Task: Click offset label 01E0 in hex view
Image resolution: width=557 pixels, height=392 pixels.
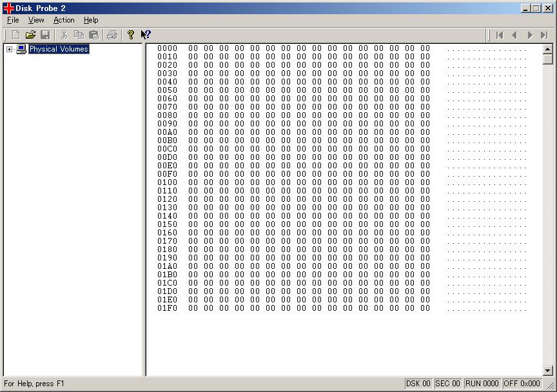Action: pyautogui.click(x=168, y=300)
